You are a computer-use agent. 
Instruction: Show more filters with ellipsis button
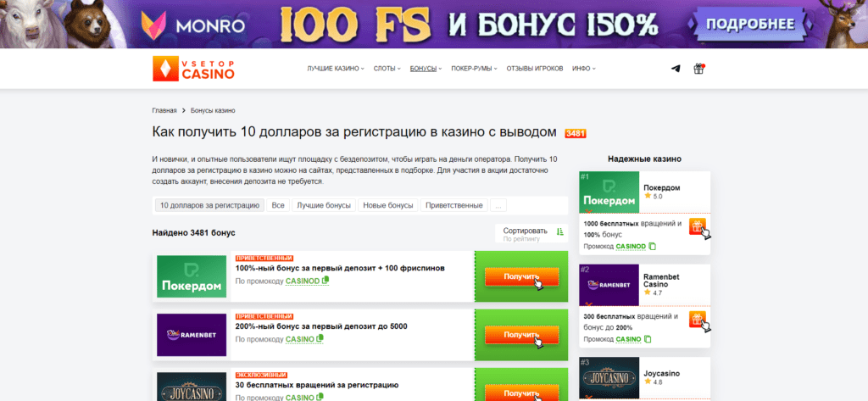point(498,205)
